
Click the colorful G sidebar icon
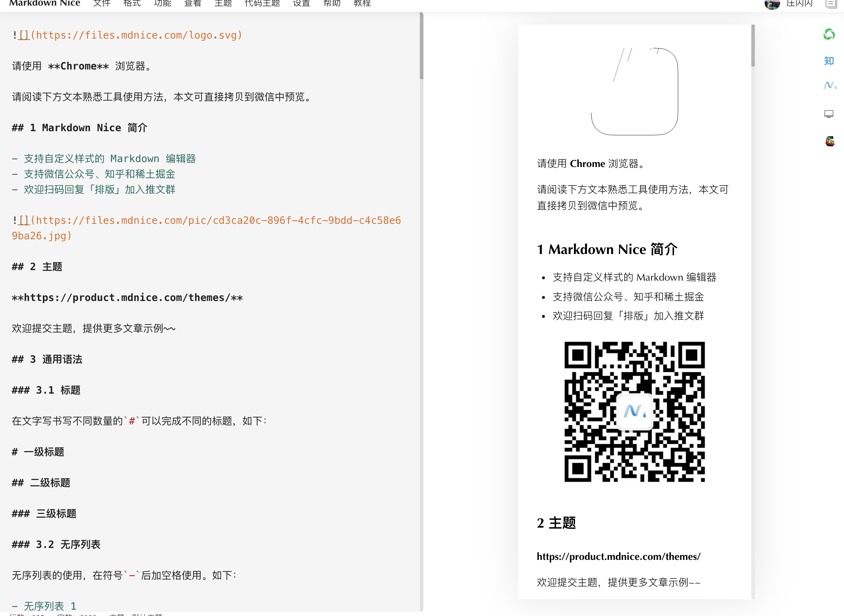click(830, 141)
